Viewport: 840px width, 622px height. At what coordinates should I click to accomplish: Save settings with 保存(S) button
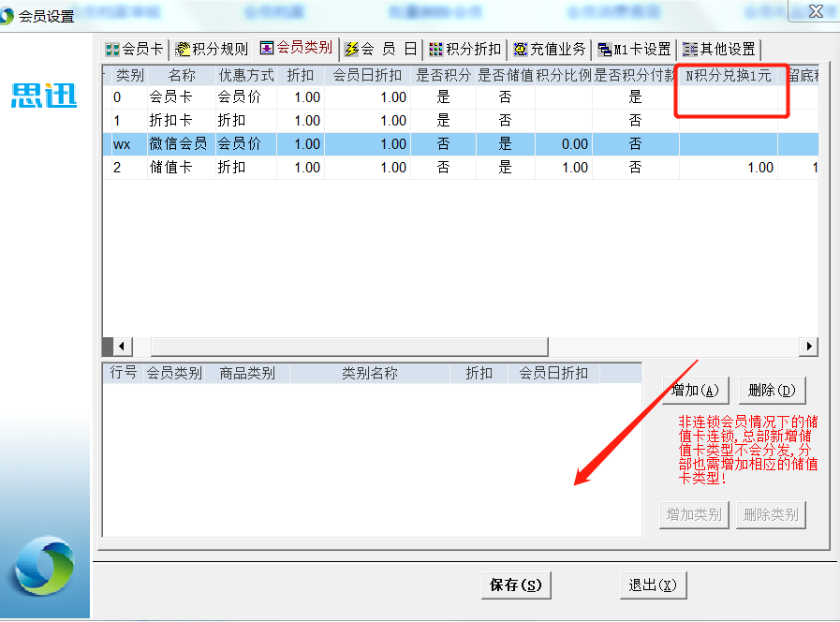point(515,585)
